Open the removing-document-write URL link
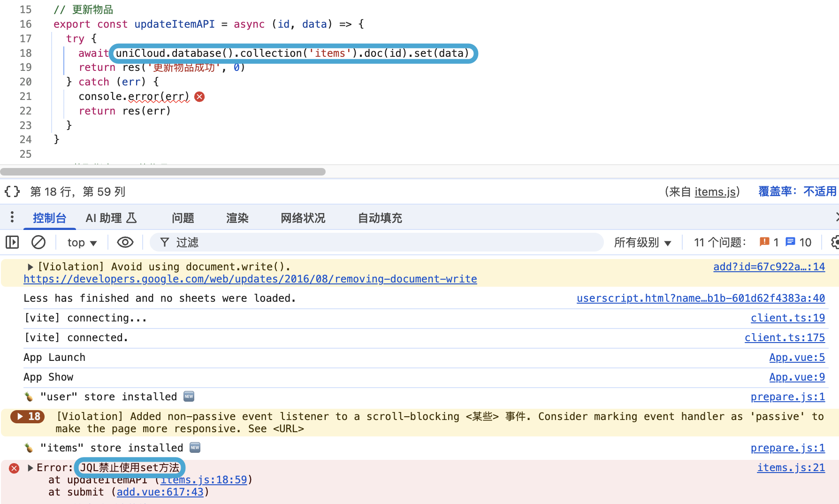Screen dimensions: 839x504 click(x=250, y=279)
